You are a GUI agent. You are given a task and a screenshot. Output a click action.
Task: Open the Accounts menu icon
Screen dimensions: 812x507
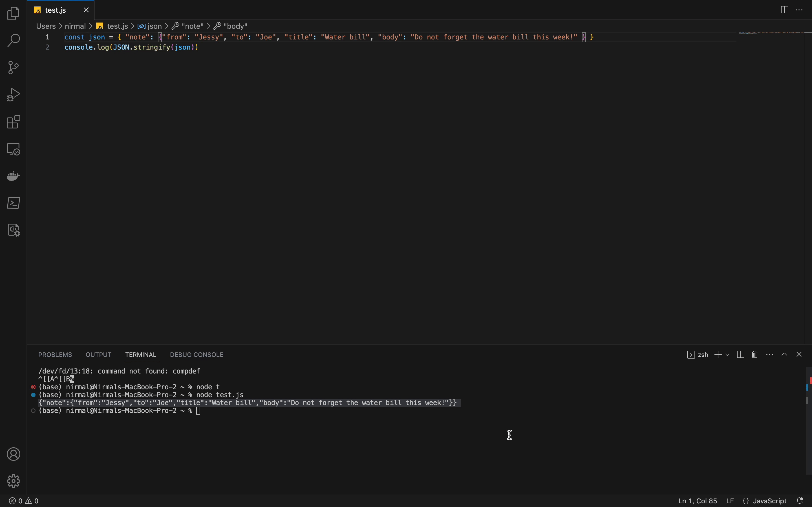pyautogui.click(x=14, y=454)
